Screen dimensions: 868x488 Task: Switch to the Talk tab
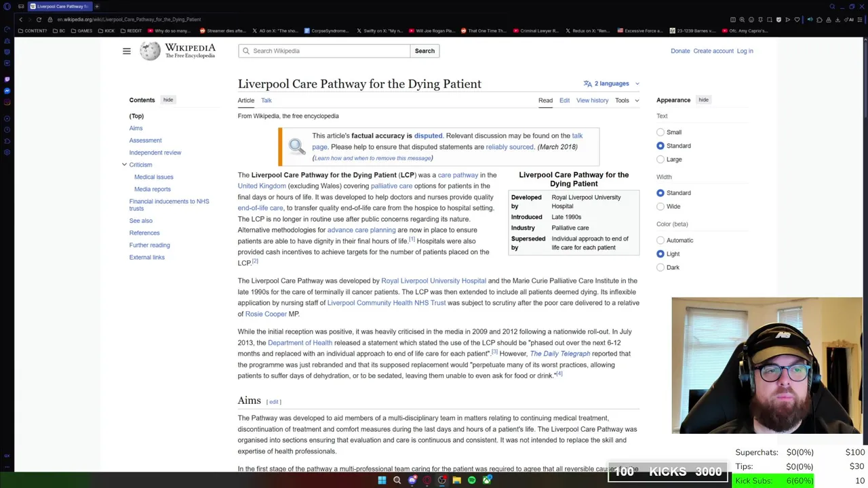(x=267, y=100)
